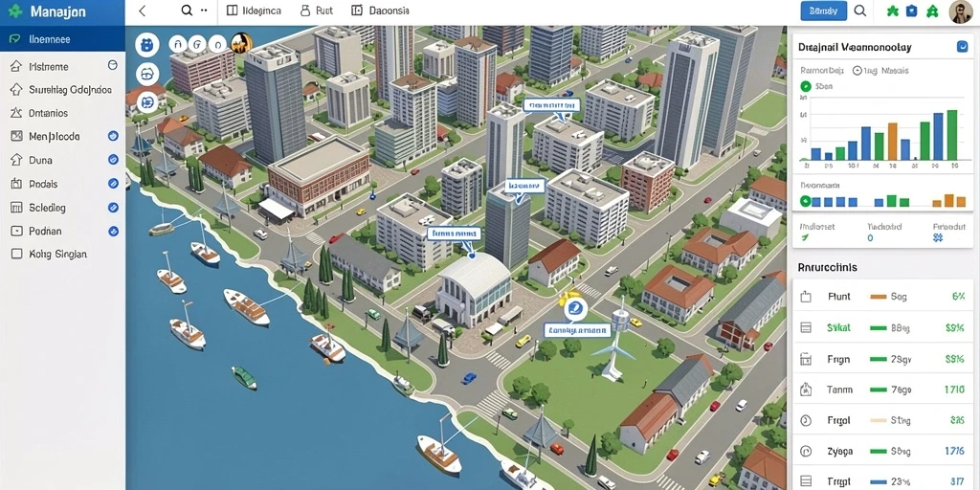Click the magnifier search icon beside Bandy button
This screenshot has height=490, width=980.
860,11
